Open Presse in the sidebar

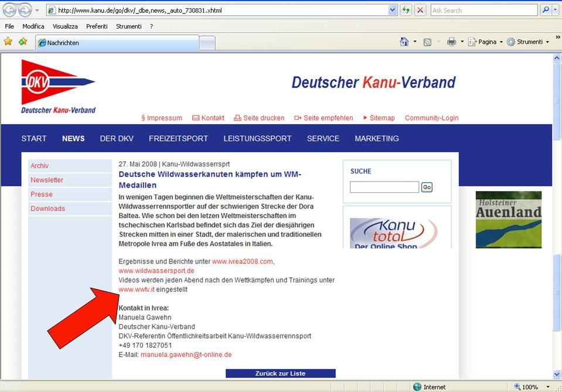[70, 195]
